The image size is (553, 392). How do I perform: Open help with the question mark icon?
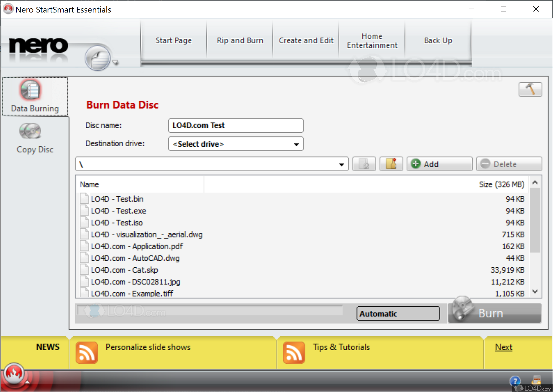[515, 381]
